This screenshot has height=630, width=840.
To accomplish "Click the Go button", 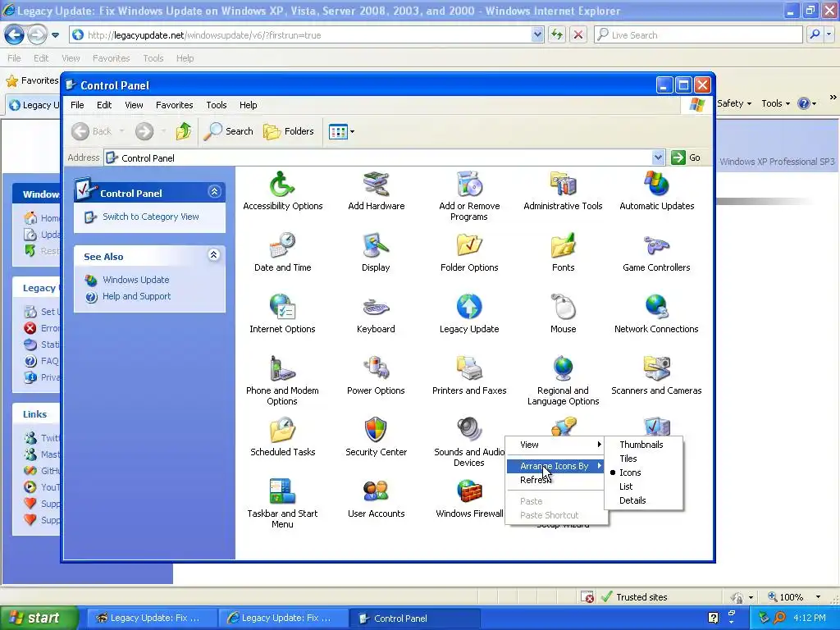I will (x=687, y=157).
